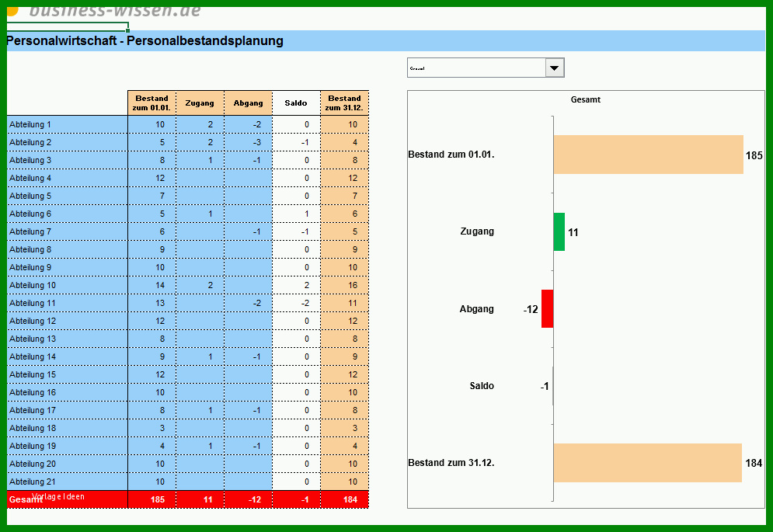The height and width of the screenshot is (532, 773).
Task: Click the orange Bestand zum 01.01. chart bar
Action: click(x=648, y=155)
